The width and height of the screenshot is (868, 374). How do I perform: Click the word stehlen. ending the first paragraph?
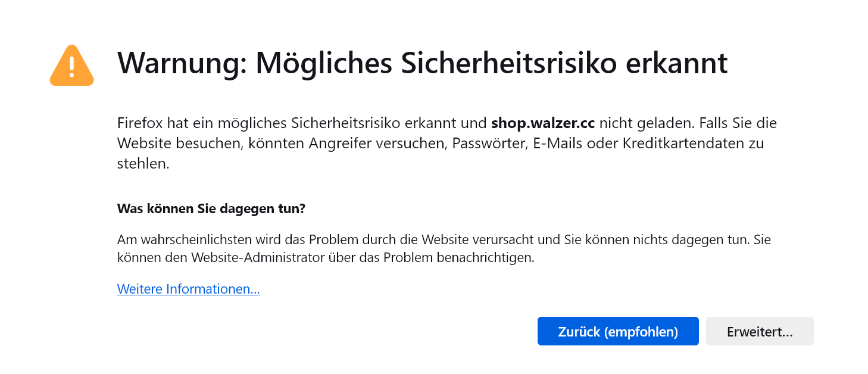click(x=143, y=164)
